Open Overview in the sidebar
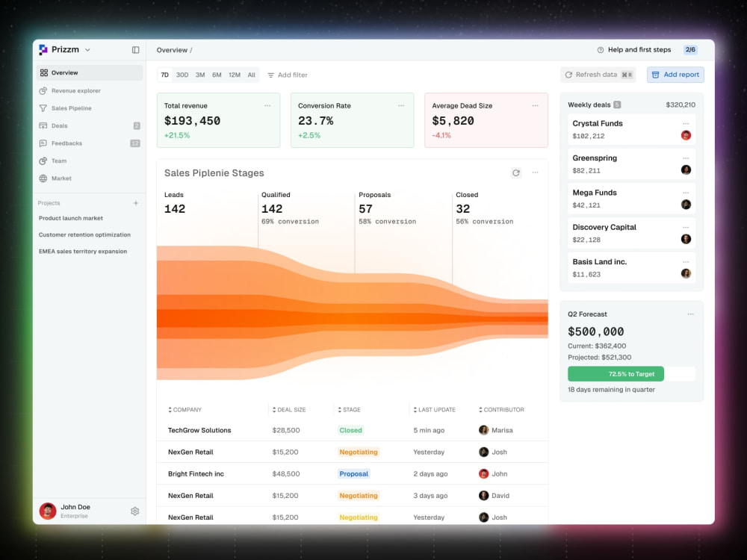Viewport: 747px width, 560px height. (x=90, y=73)
